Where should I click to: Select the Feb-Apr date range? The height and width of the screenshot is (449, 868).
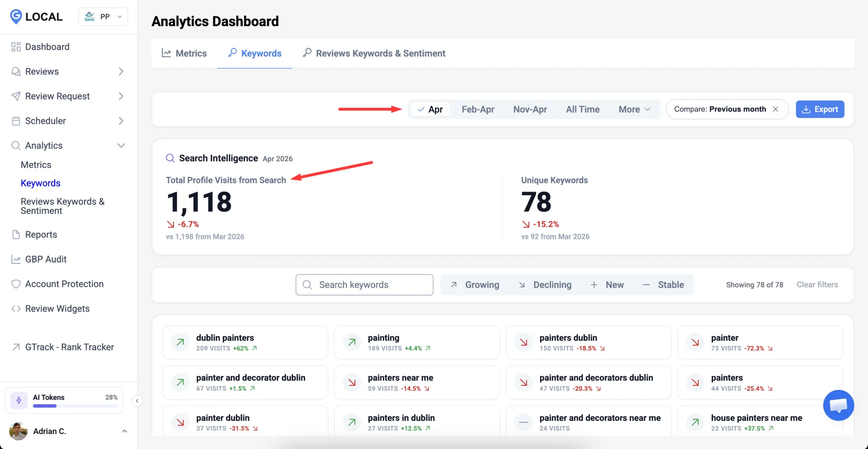(x=478, y=109)
